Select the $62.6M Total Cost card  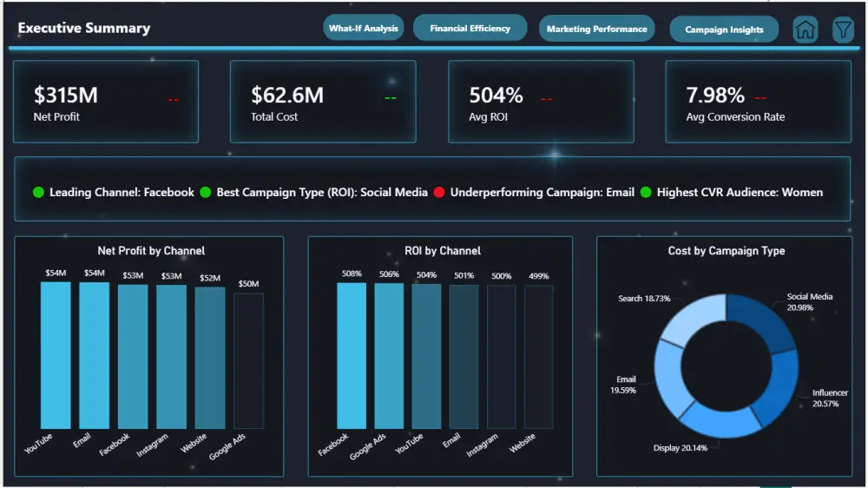point(323,102)
